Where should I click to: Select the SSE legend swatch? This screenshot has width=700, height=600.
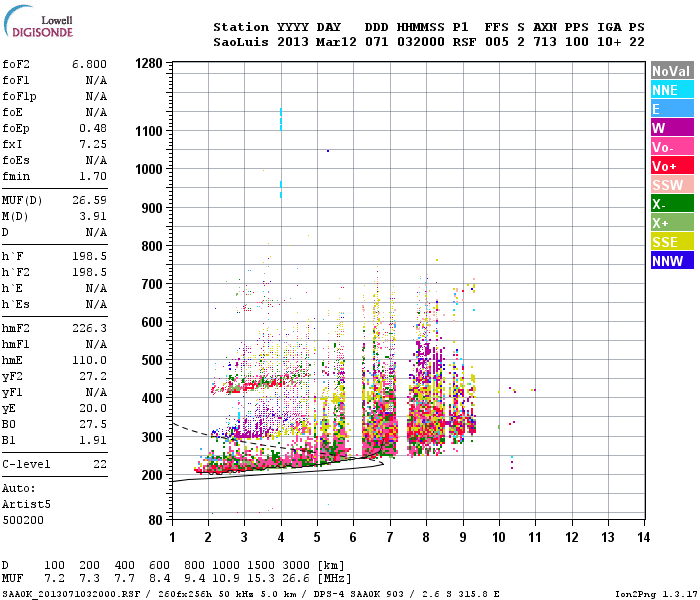point(672,242)
